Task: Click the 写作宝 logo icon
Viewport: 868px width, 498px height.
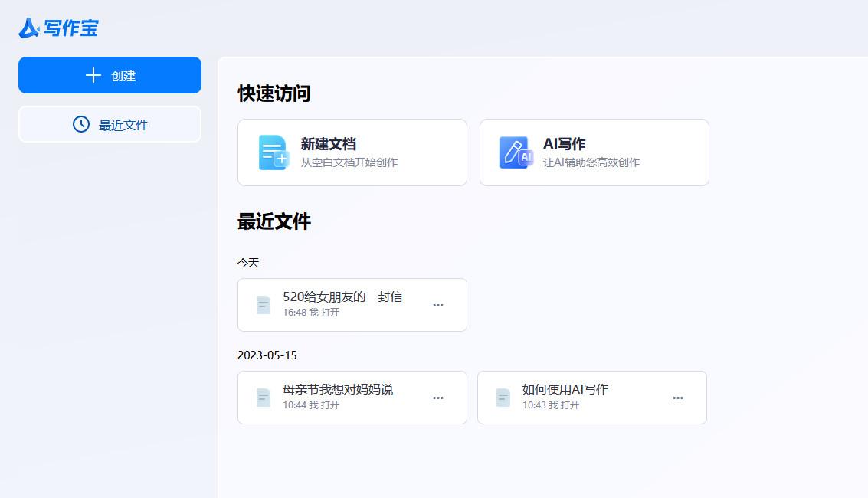Action: [x=29, y=28]
